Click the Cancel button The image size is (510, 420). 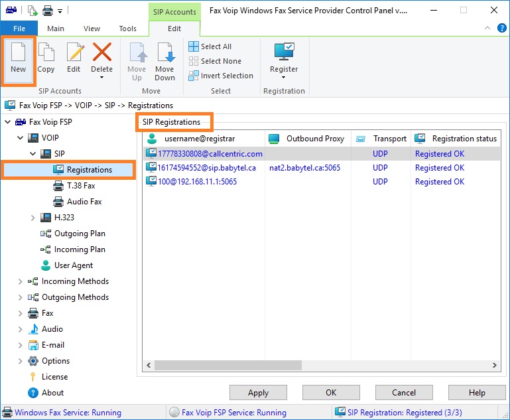(404, 393)
